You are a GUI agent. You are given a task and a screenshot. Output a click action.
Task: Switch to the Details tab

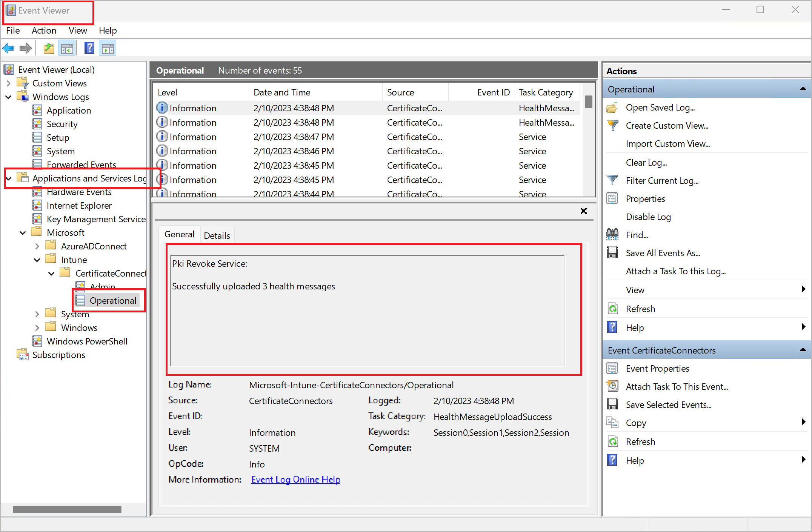tap(217, 235)
